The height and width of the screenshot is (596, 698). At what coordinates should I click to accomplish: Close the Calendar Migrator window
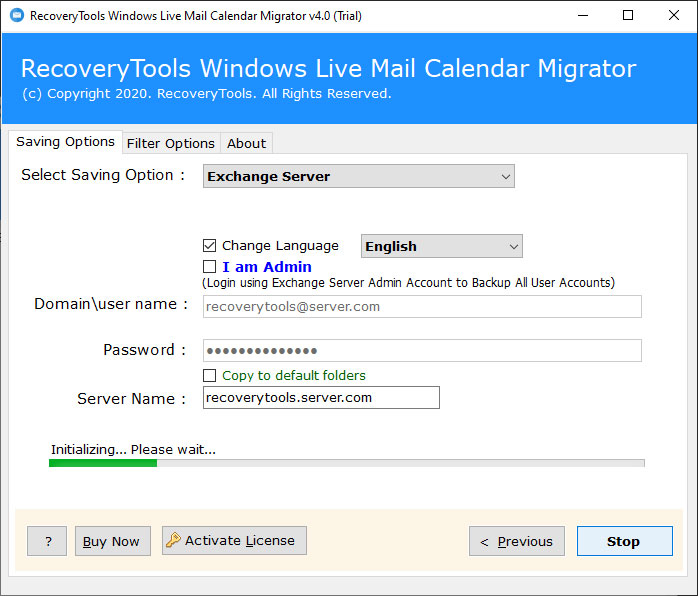tap(674, 16)
